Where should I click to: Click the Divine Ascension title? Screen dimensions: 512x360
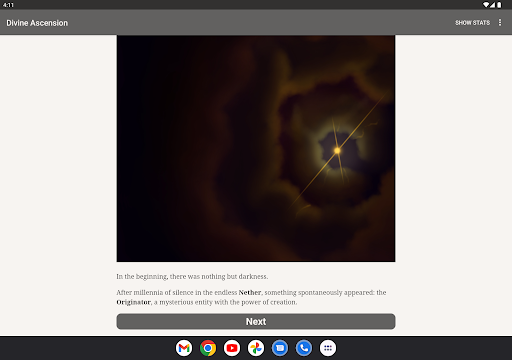click(37, 23)
